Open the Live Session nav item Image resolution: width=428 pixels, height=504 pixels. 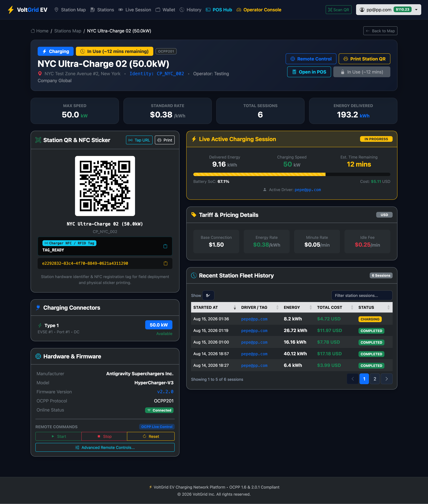135,10
